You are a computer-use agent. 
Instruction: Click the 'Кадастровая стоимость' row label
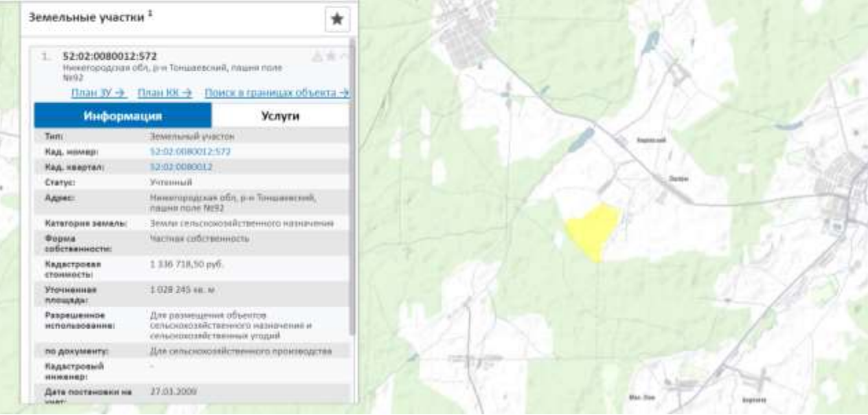tap(73, 269)
